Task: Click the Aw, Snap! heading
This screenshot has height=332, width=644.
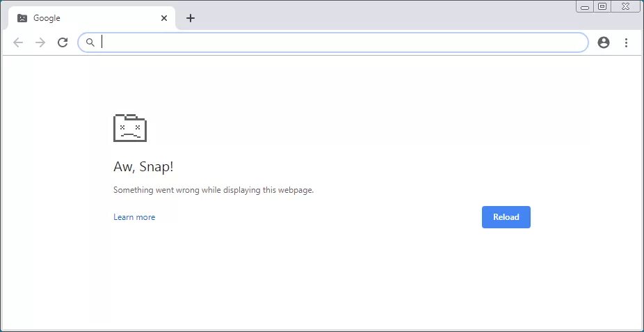Action: (x=143, y=167)
